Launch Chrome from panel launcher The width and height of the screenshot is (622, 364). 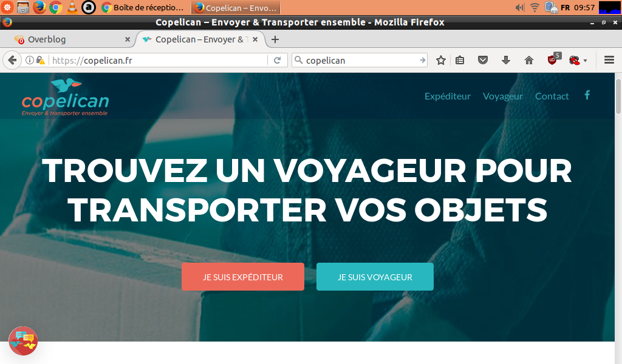[x=56, y=7]
